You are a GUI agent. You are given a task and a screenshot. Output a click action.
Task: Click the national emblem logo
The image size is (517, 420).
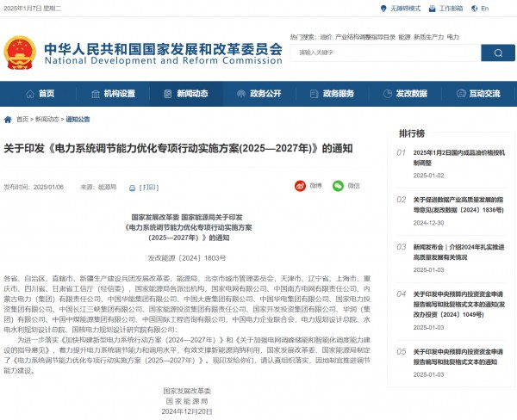[x=20, y=52]
